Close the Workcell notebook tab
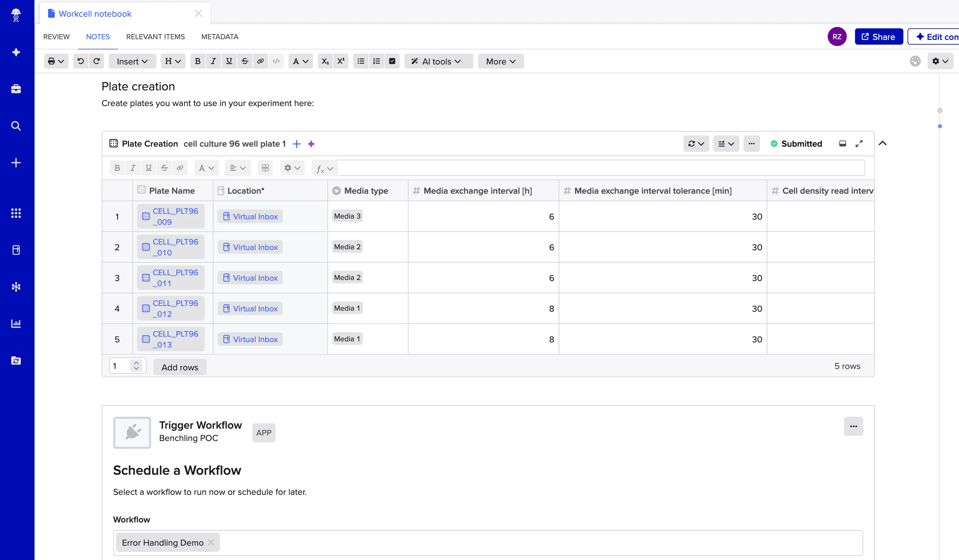Screen dimensions: 959x560 198,13
